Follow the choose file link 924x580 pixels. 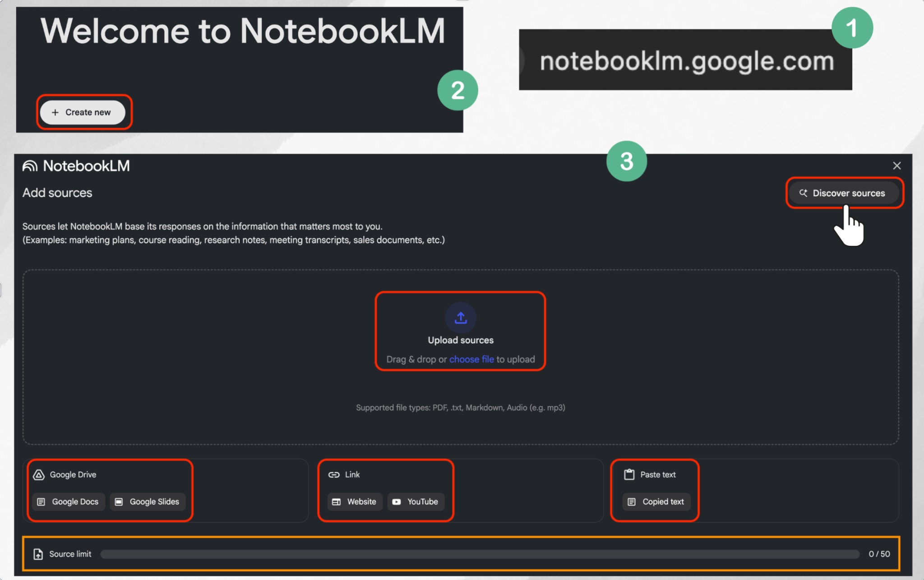pos(471,359)
